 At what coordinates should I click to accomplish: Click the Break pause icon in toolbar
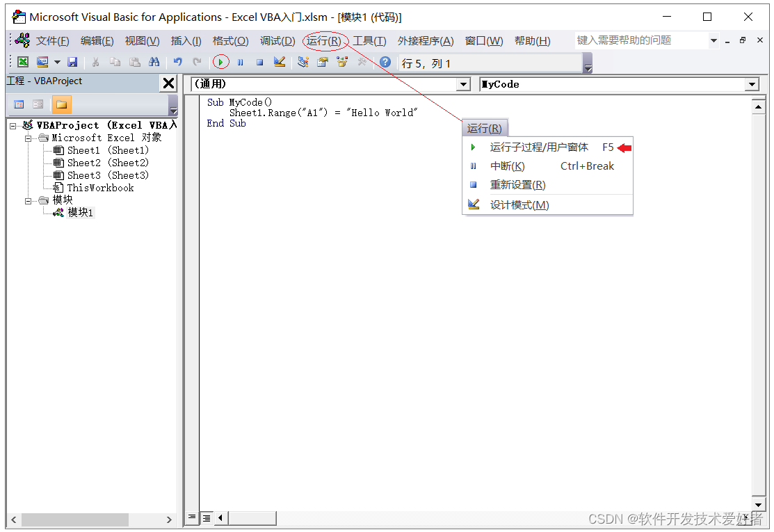click(x=241, y=62)
